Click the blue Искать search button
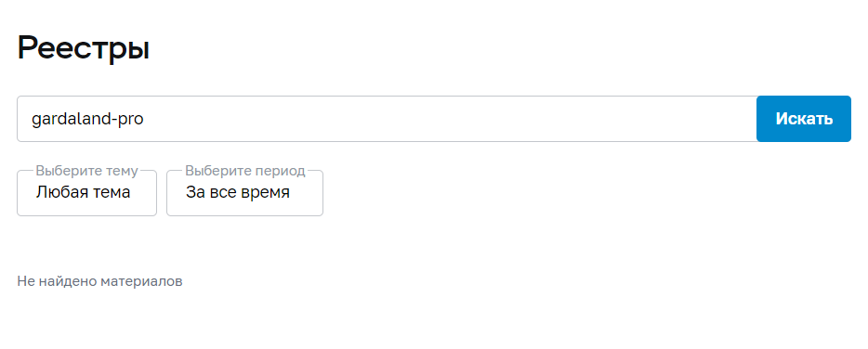The height and width of the screenshot is (349, 868). [803, 119]
